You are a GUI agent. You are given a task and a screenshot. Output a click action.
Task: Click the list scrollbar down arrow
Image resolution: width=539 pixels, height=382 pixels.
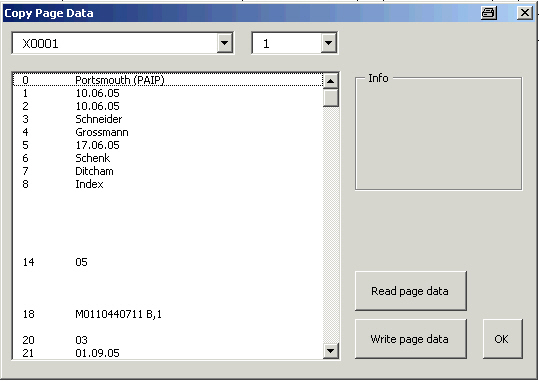pos(330,351)
